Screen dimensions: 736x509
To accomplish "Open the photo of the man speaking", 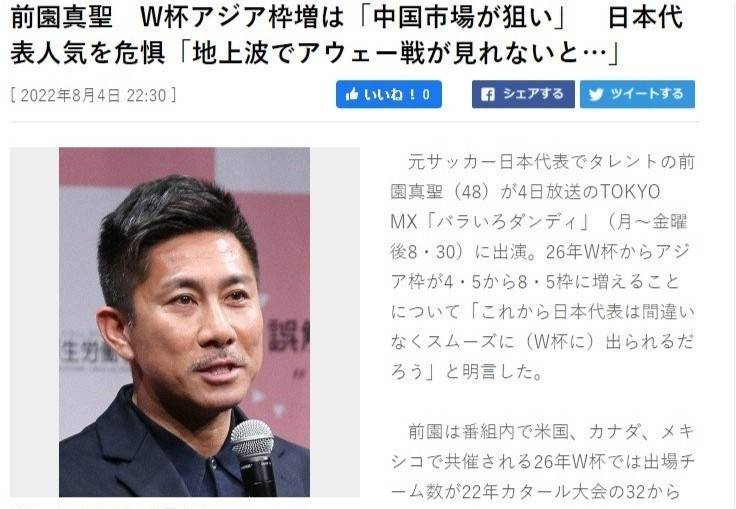I will (x=184, y=322).
